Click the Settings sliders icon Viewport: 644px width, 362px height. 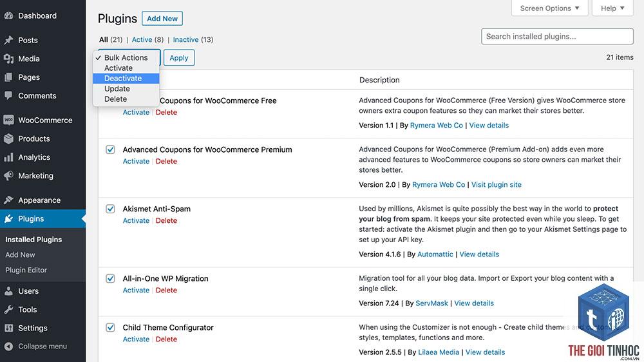click(8, 328)
